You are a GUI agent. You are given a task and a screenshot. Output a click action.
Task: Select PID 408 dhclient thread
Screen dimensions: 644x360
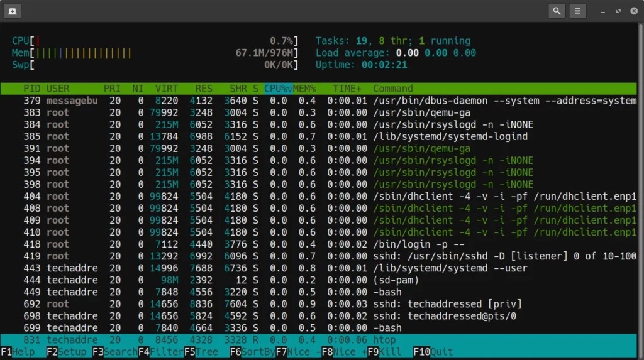click(x=319, y=208)
